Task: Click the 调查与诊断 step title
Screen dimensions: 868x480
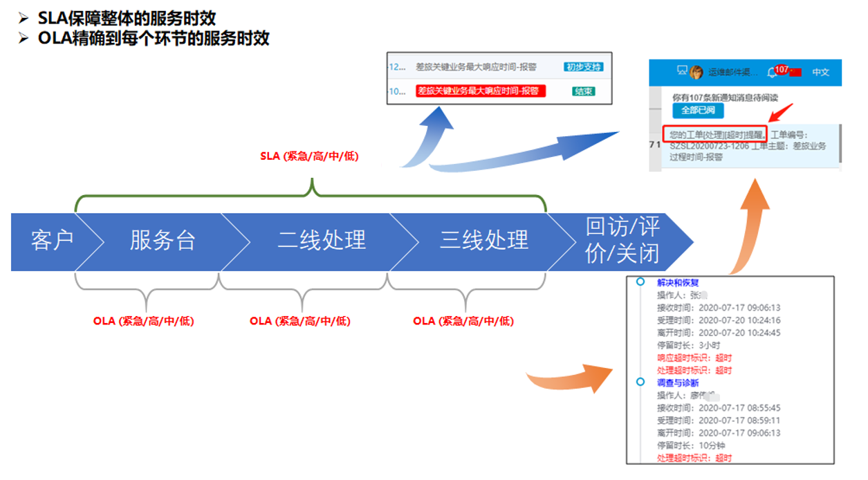Action: 678,382
